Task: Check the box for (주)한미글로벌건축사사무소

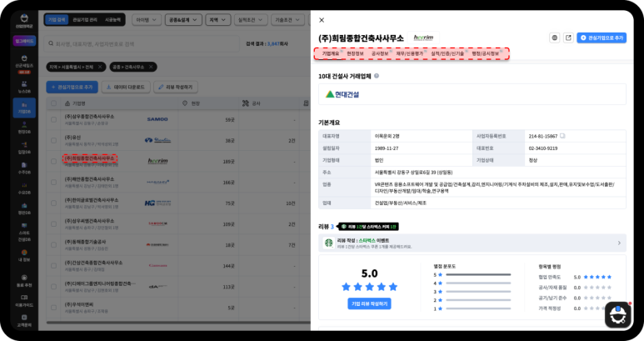Action: coord(54,203)
